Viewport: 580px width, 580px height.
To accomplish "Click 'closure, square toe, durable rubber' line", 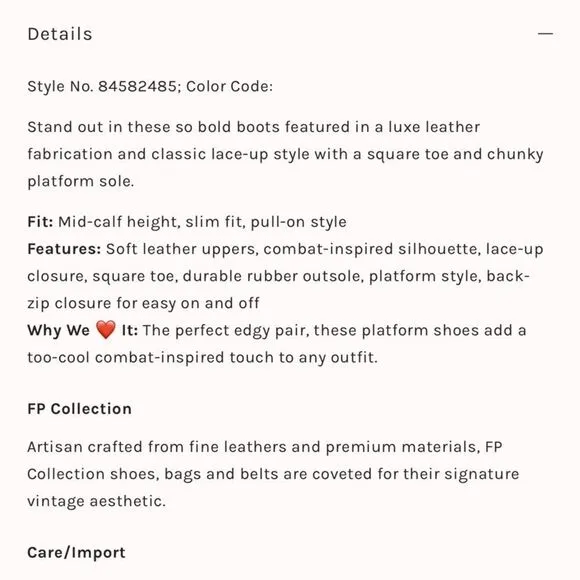I will tap(279, 276).
